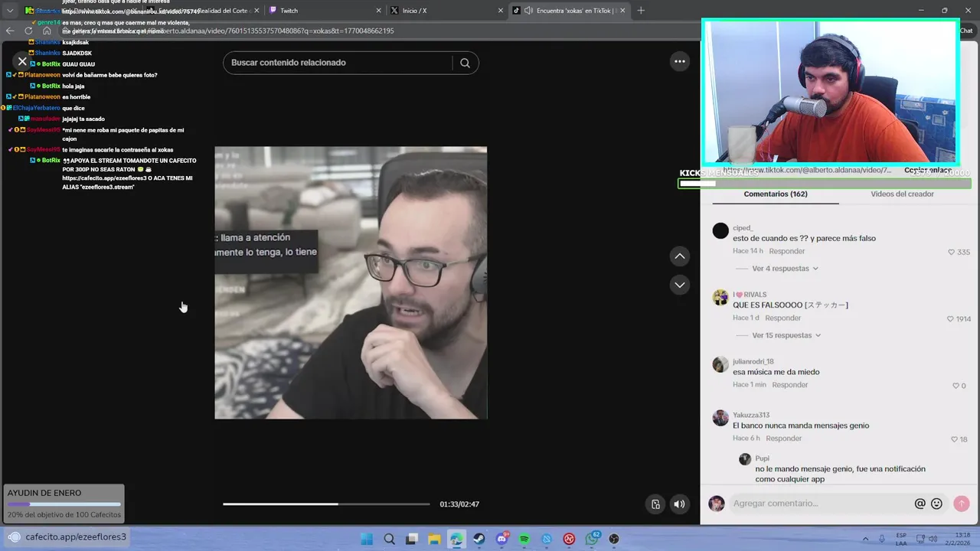Open WhatsApp taskbar icon with 62 badge

pos(592,539)
